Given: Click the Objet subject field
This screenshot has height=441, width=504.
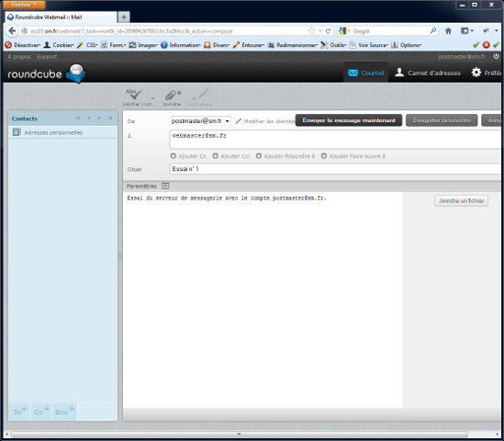Looking at the screenshot, I should tap(334, 169).
